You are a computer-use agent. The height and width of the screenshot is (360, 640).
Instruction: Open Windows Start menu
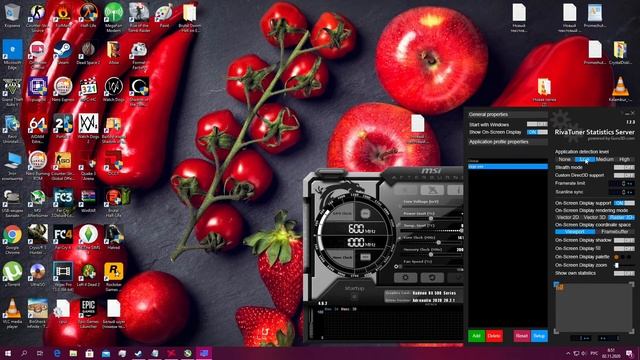click(7, 353)
